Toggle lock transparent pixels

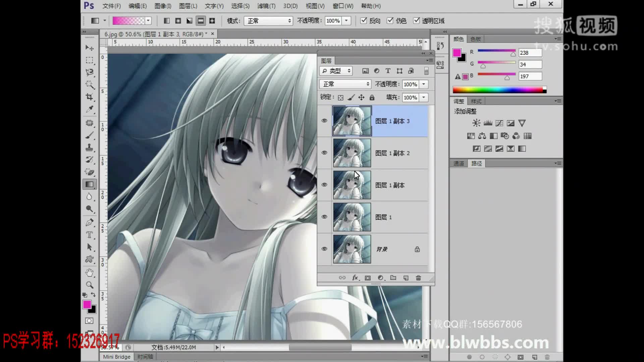coord(340,98)
